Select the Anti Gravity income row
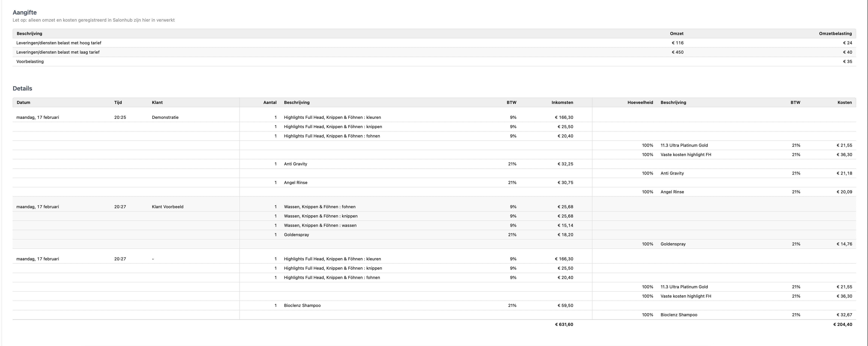The height and width of the screenshot is (346, 868). pos(296,164)
